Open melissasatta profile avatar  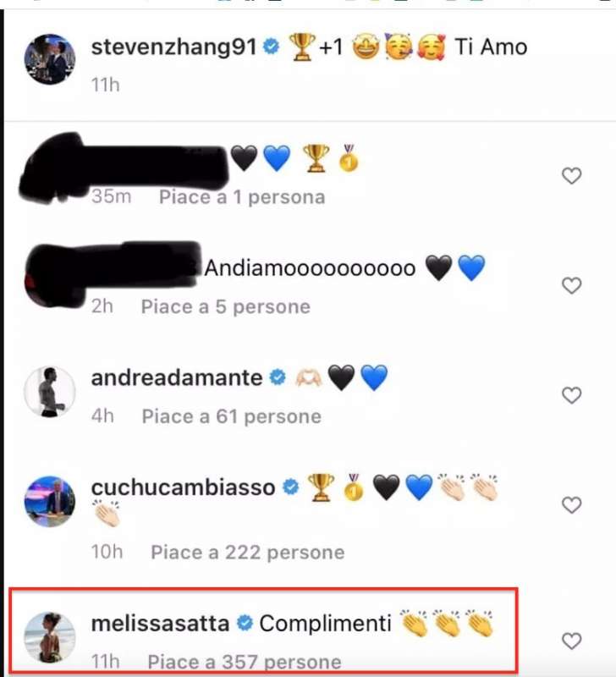(x=50, y=637)
